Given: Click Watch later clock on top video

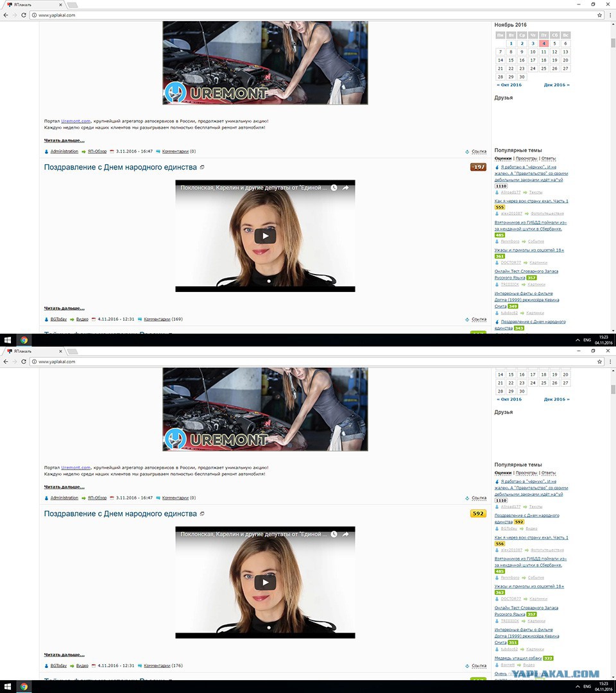Looking at the screenshot, I should click(x=334, y=188).
